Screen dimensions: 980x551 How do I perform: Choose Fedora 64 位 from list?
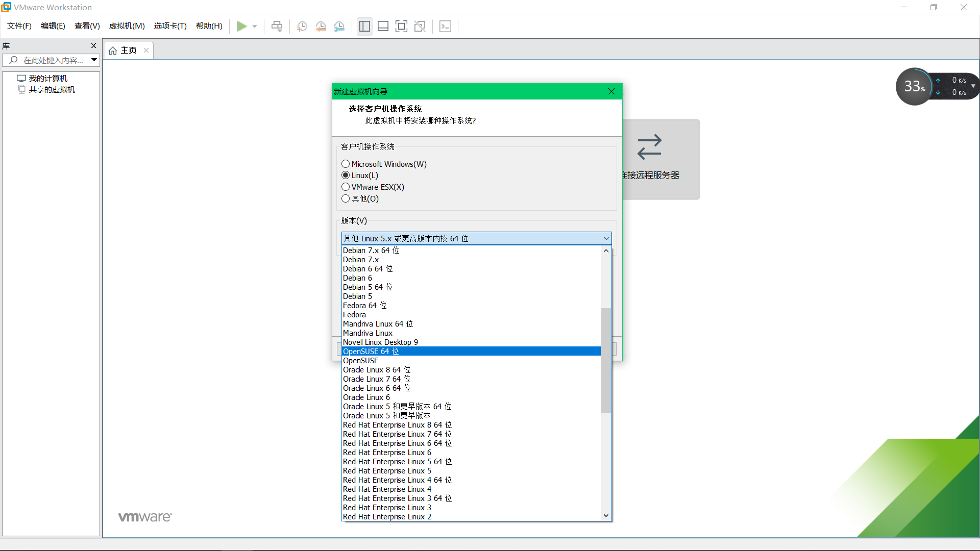pyautogui.click(x=472, y=306)
